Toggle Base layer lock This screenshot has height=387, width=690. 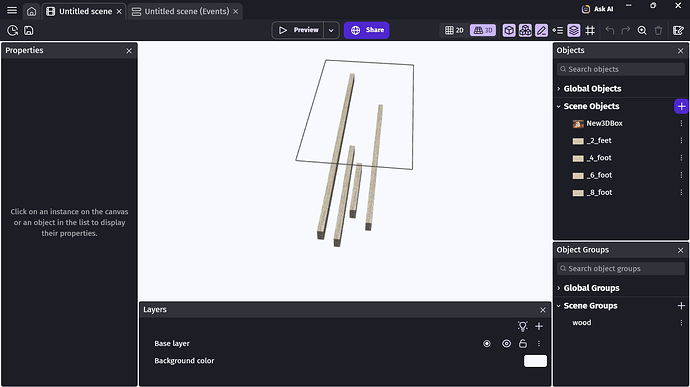523,343
